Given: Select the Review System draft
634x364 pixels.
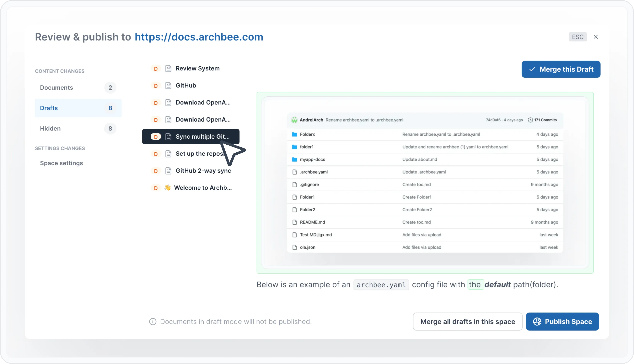Looking at the screenshot, I should (x=191, y=68).
